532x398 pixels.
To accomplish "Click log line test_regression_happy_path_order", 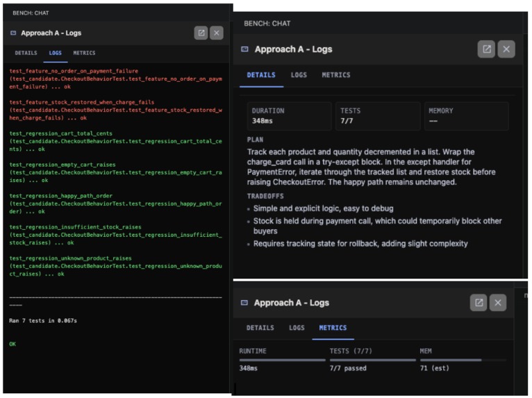I will [115, 204].
